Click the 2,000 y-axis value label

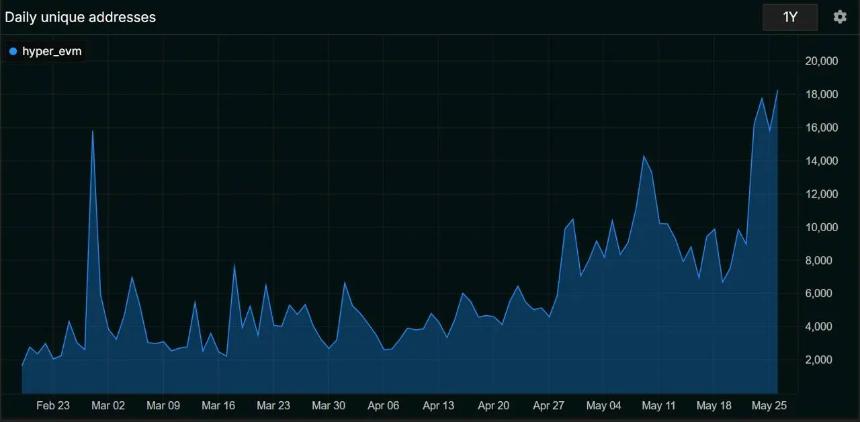[823, 360]
